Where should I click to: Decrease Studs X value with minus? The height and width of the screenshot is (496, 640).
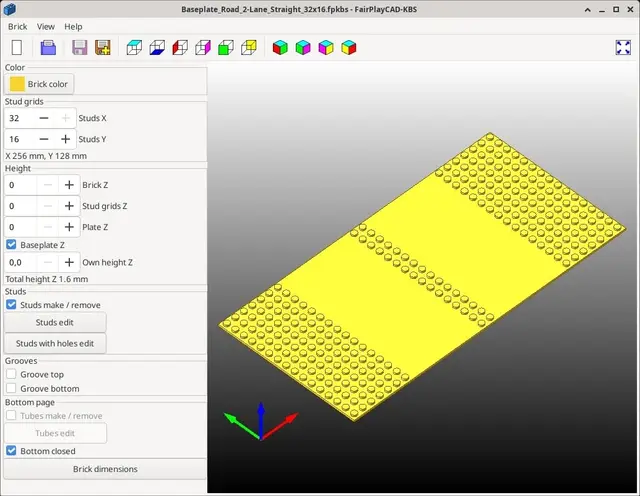44,118
